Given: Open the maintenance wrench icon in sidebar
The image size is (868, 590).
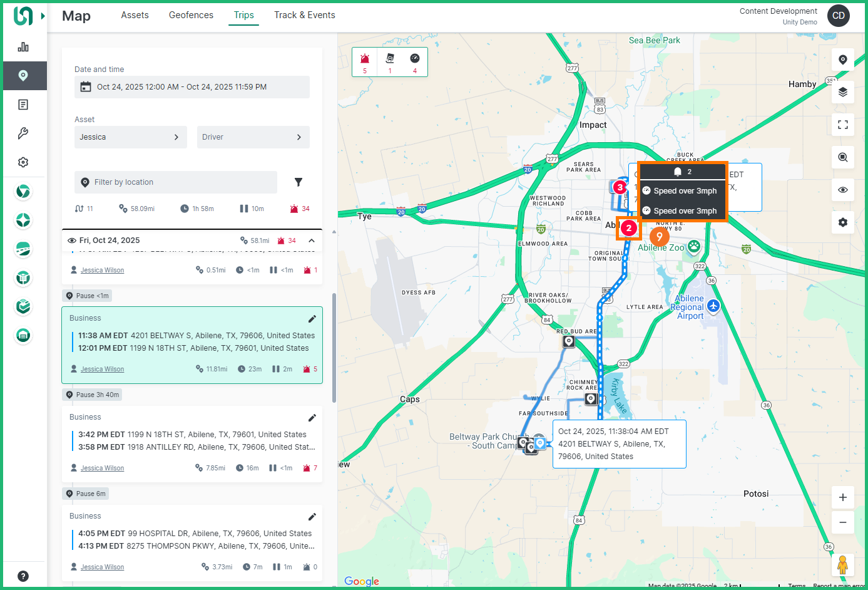Looking at the screenshot, I should pos(23,133).
